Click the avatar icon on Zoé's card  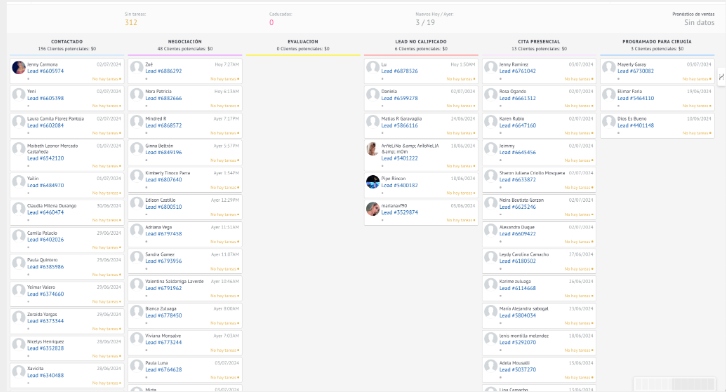click(137, 68)
